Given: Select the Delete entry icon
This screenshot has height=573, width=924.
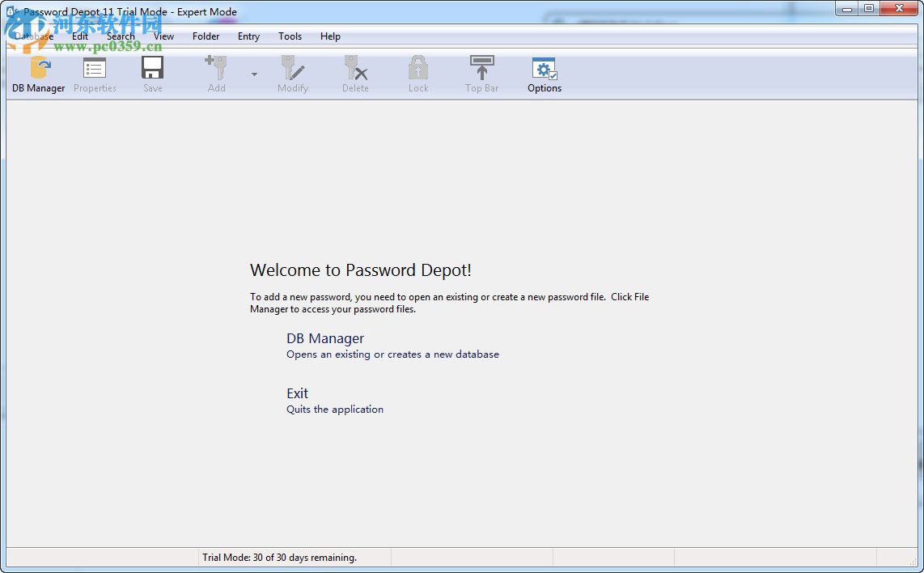Looking at the screenshot, I should click(355, 73).
